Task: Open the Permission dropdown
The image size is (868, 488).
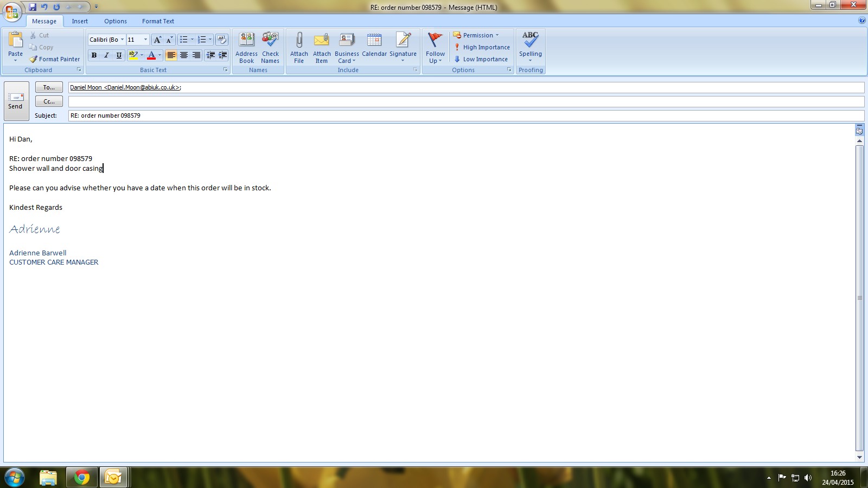Action: (476, 35)
